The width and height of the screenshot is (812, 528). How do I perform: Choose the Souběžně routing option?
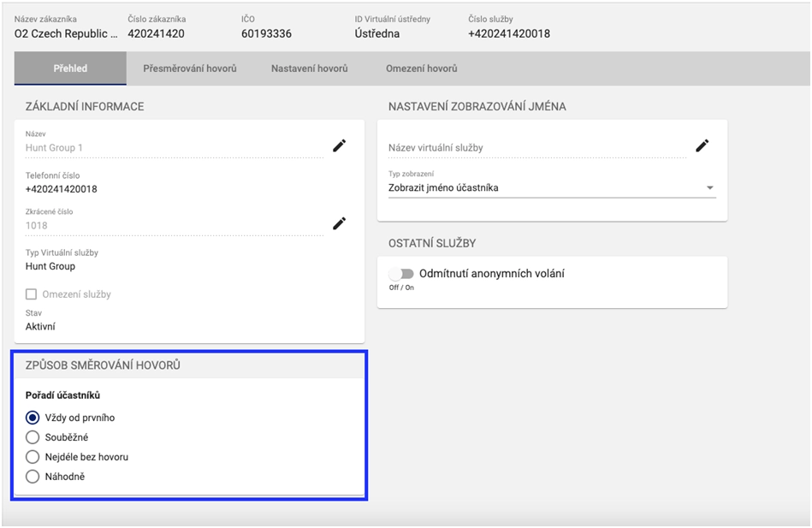click(33, 437)
